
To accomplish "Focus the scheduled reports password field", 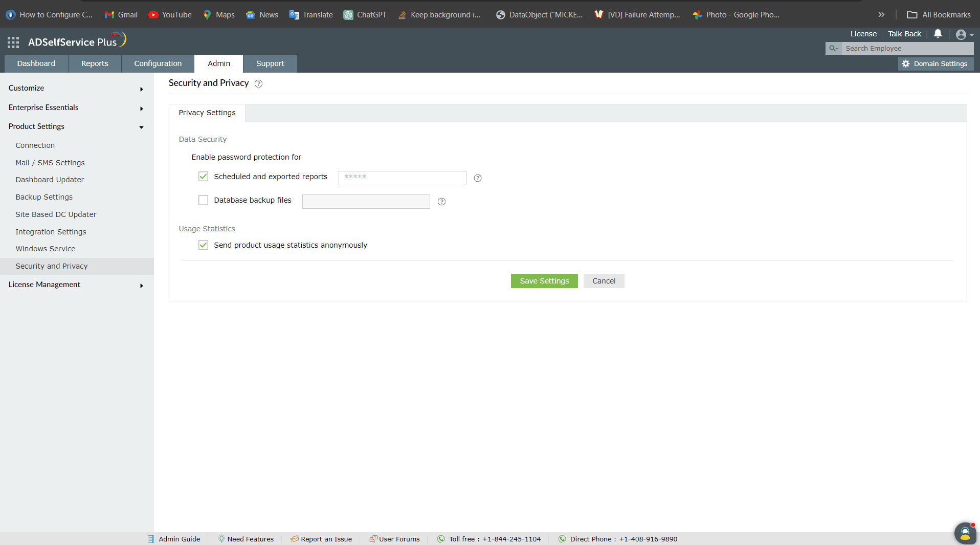I will (x=403, y=178).
